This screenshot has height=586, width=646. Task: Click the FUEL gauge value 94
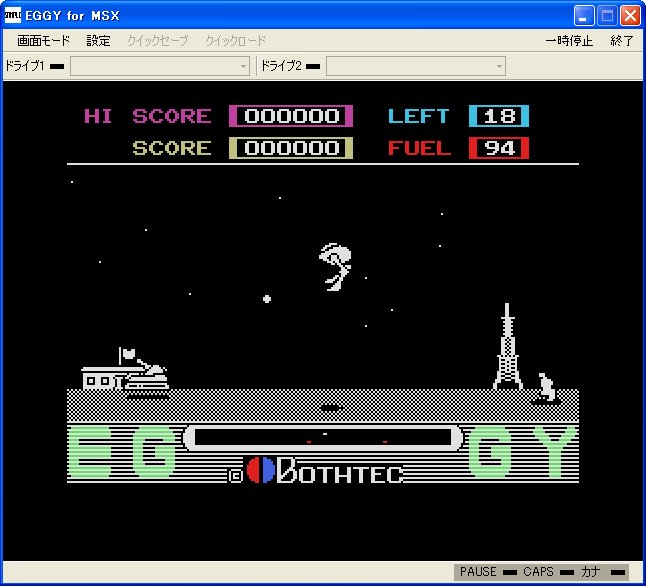pyautogui.click(x=499, y=148)
